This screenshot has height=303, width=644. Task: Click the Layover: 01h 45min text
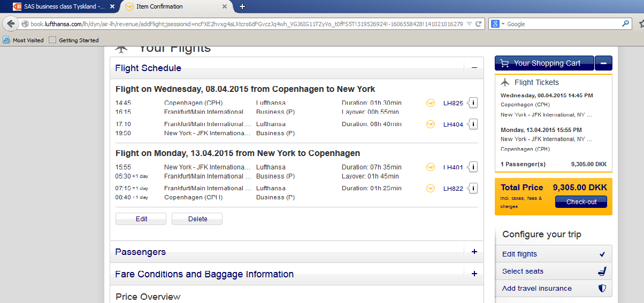tap(370, 176)
